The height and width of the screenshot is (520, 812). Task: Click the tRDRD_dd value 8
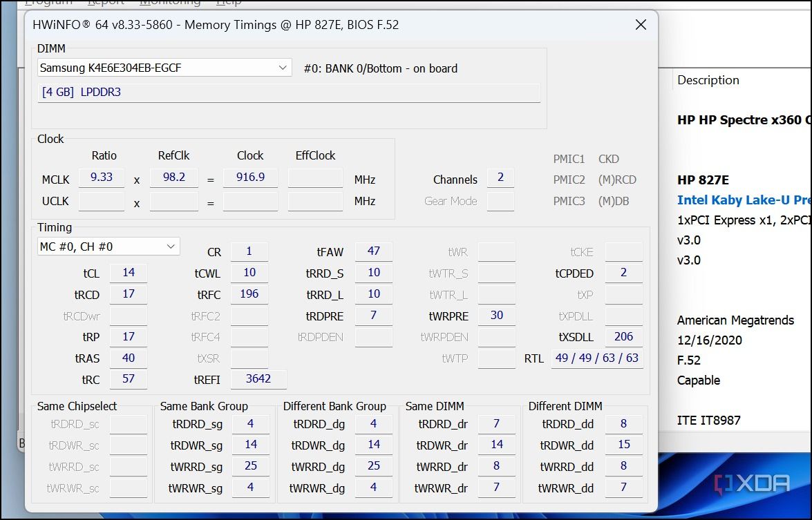point(623,424)
